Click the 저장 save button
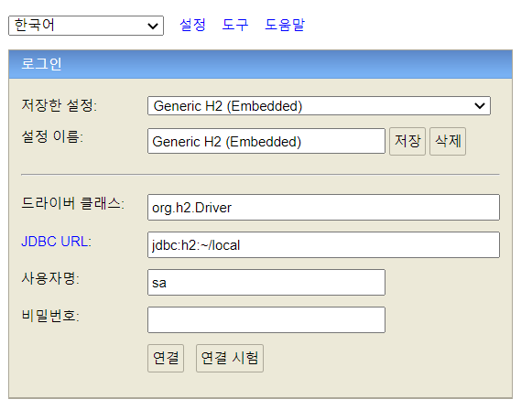The height and width of the screenshot is (410, 532). pos(407,141)
